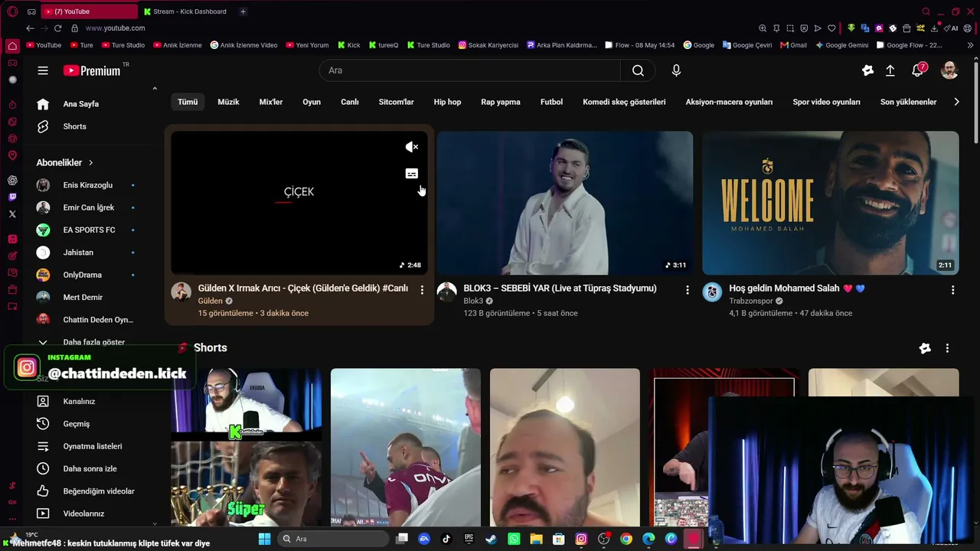Image resolution: width=980 pixels, height=551 pixels.
Task: Open options menu for Hoş geldin Mohamed Salah
Action: [953, 290]
